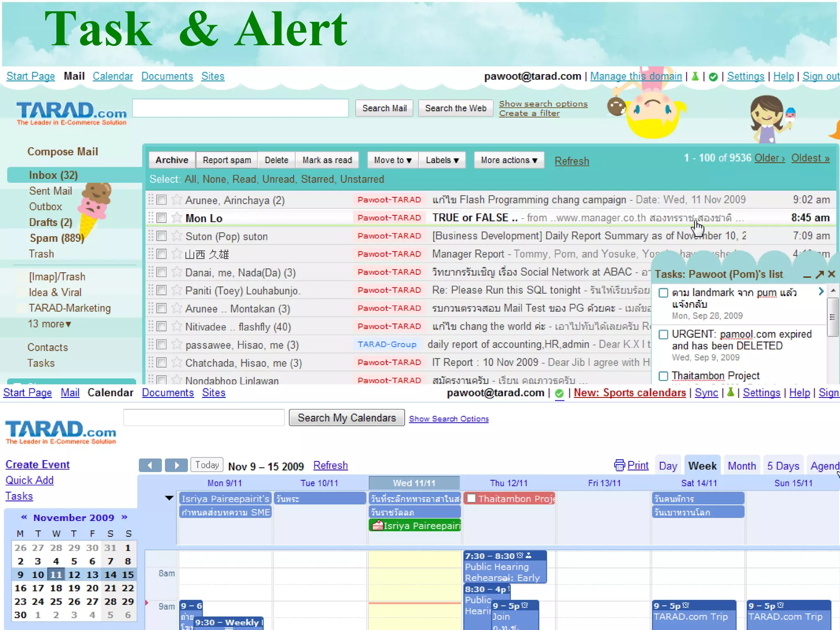Click Mark as read button

coord(327,160)
